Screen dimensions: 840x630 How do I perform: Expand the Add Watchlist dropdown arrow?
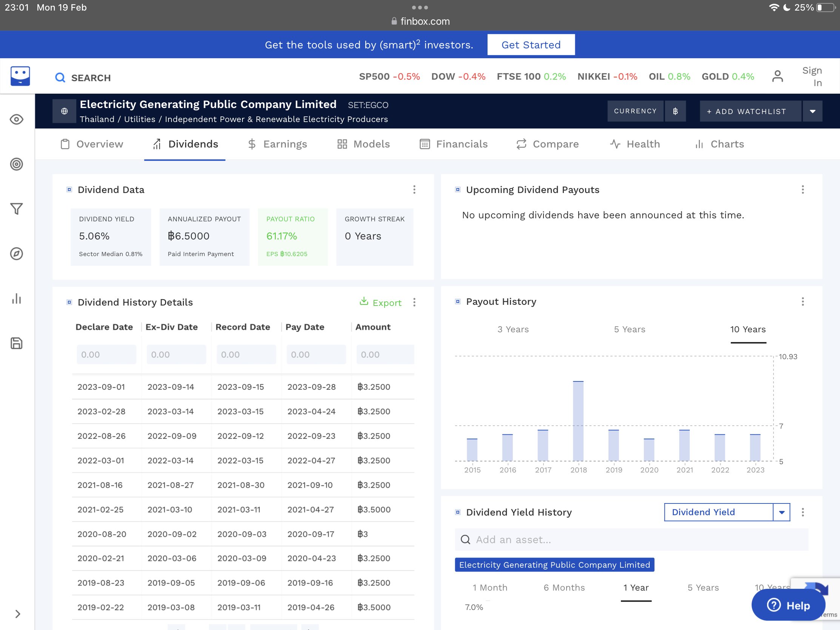(813, 111)
